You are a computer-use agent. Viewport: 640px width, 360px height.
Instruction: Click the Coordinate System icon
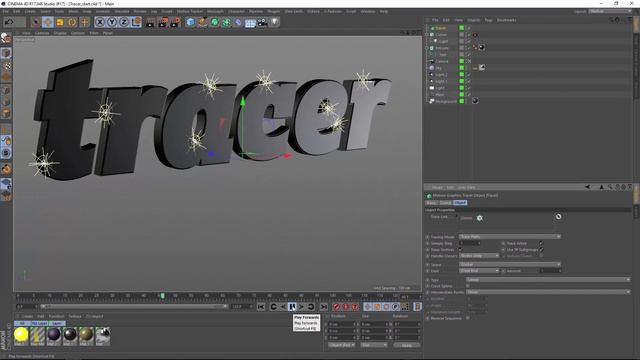point(136,22)
